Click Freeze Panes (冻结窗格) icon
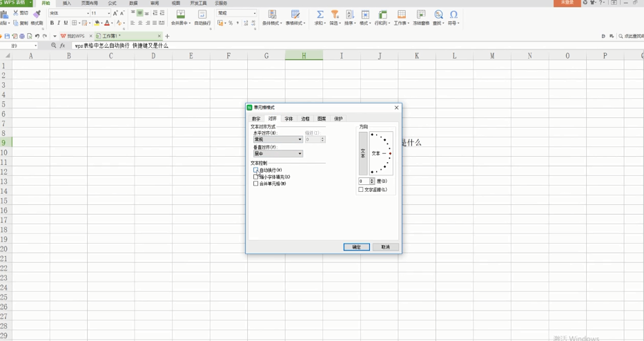The width and height of the screenshot is (644, 341). coord(420,14)
